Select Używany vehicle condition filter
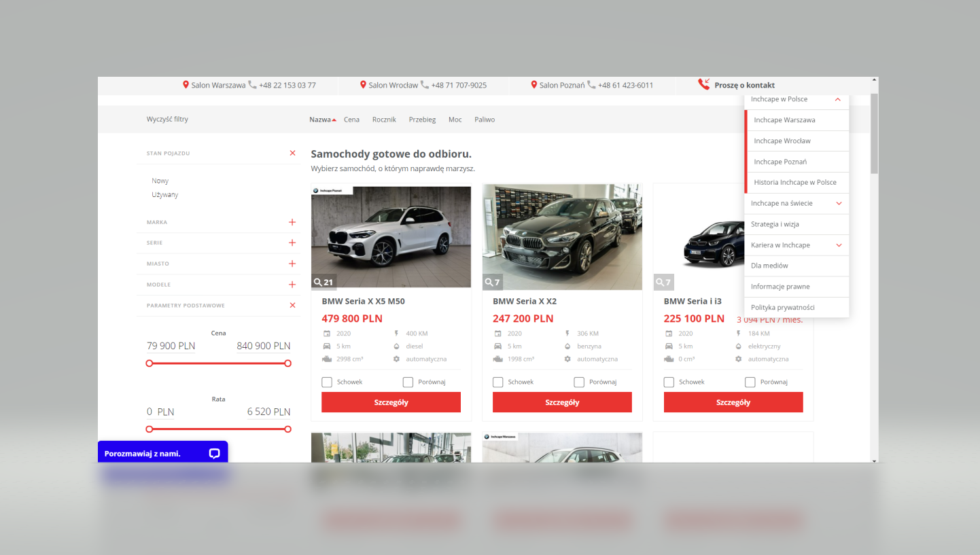The height and width of the screenshot is (555, 980). pyautogui.click(x=165, y=195)
